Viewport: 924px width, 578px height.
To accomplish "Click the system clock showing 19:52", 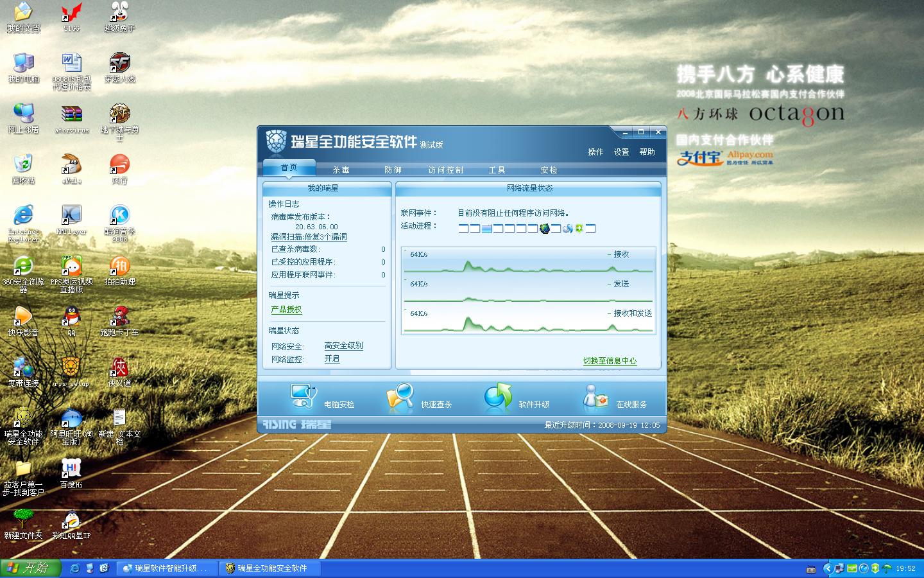I will (905, 568).
